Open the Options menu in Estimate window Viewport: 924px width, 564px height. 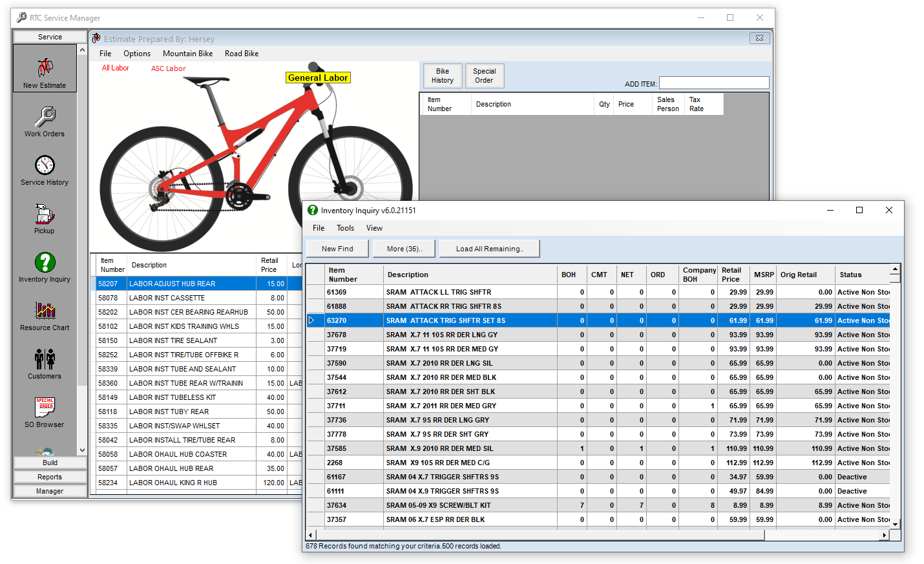click(x=136, y=54)
